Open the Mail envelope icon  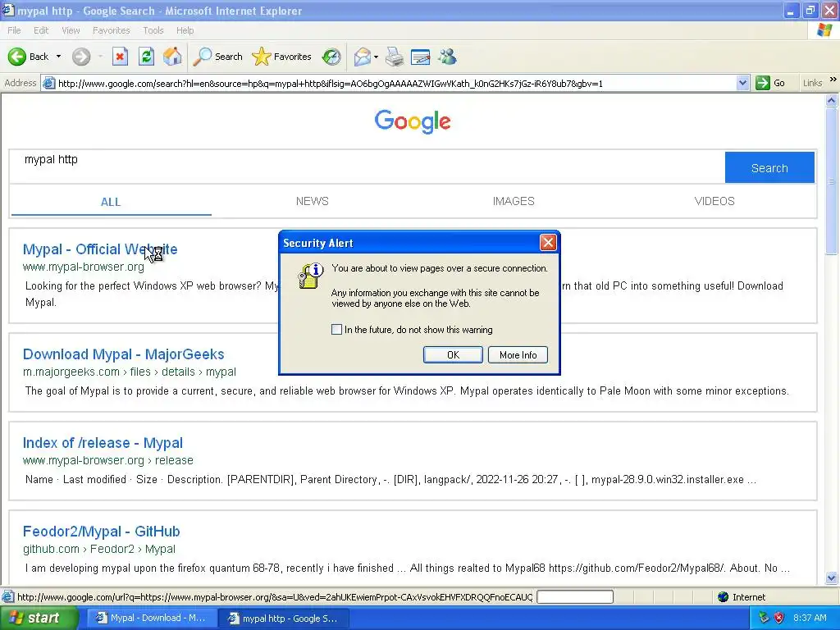coord(363,57)
